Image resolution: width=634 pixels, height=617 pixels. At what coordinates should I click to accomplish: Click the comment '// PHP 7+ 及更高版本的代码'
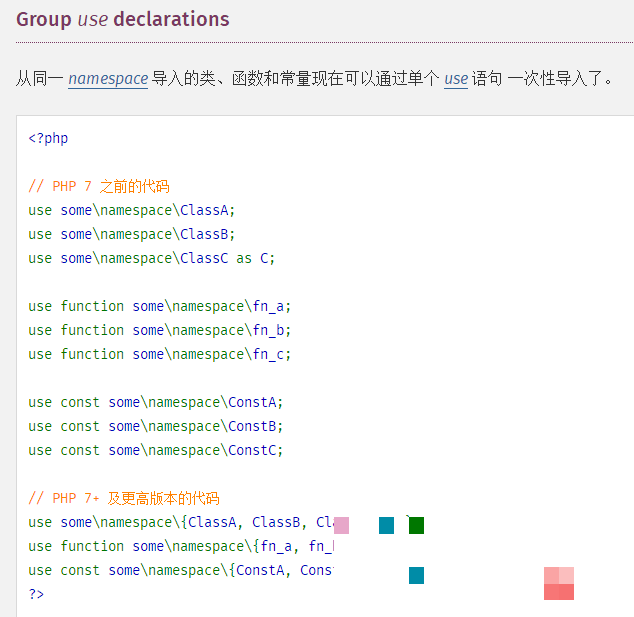point(124,498)
